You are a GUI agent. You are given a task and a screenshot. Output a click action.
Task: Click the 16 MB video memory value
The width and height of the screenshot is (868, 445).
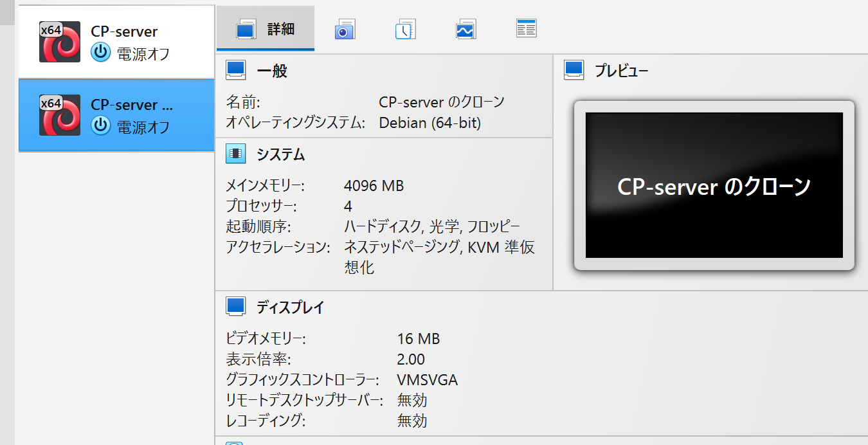click(x=419, y=339)
